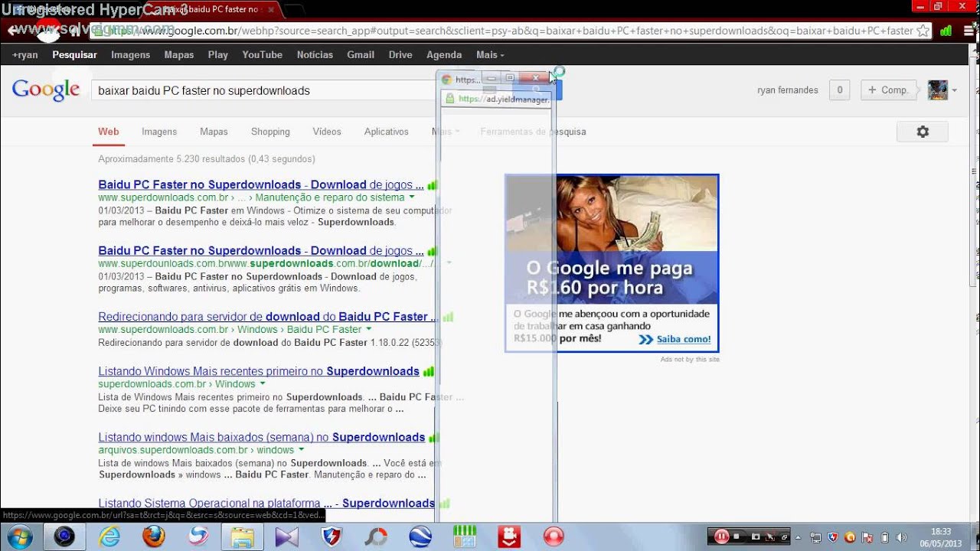This screenshot has width=980, height=551.
Task: Open Listando Windows Mais recentes primeiro result
Action: [x=259, y=371]
